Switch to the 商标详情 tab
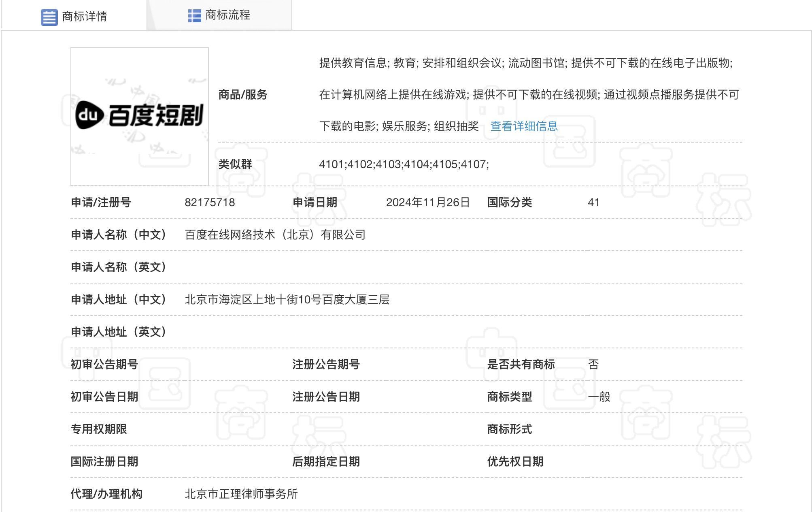The image size is (812, 512). (74, 16)
